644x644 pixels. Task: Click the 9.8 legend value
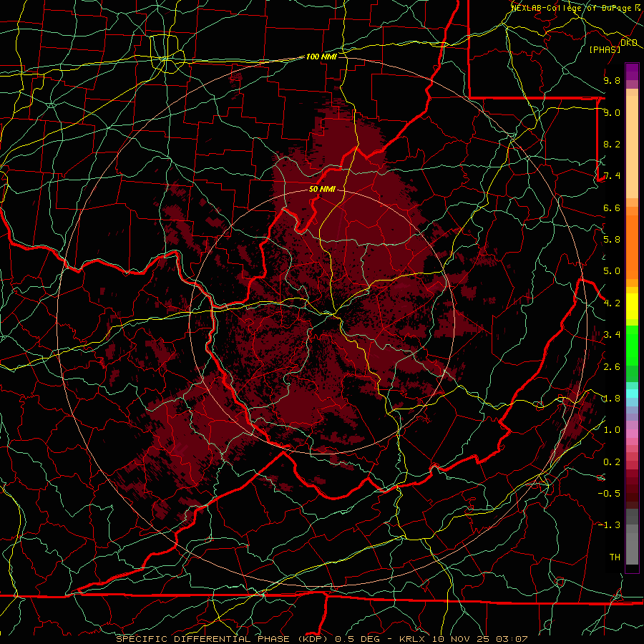click(612, 80)
